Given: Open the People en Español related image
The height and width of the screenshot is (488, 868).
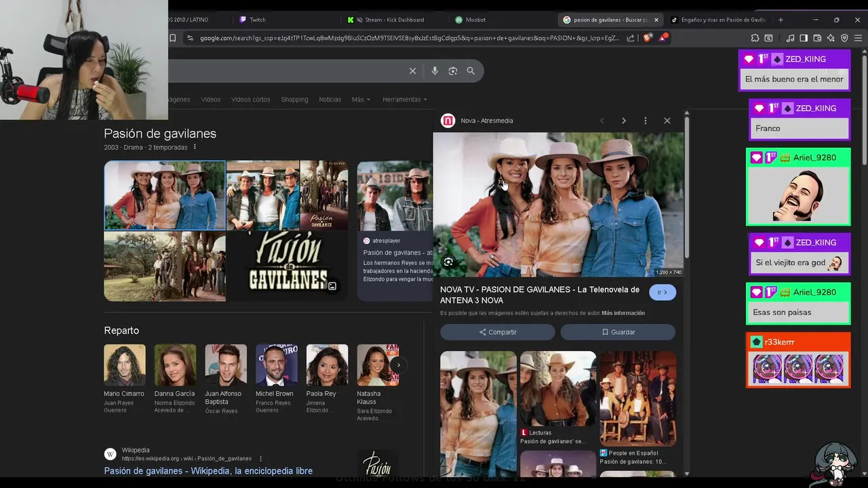Looking at the screenshot, I should [638, 399].
